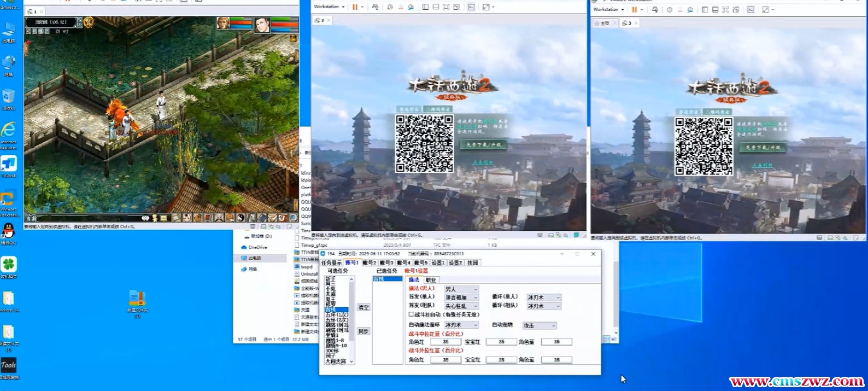Switch to the 账号2 tab
The width and height of the screenshot is (868, 391).
[369, 263]
